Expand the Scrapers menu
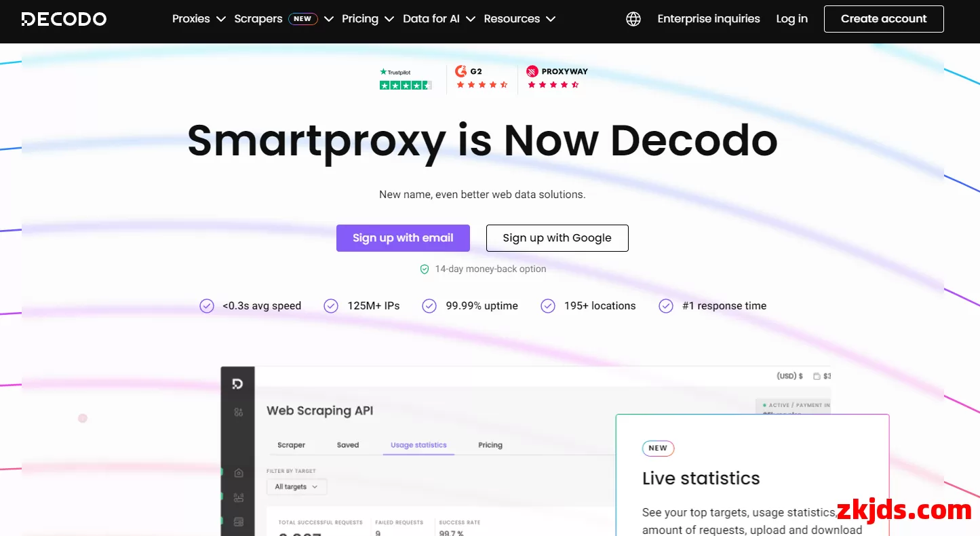This screenshot has height=536, width=980. click(284, 19)
